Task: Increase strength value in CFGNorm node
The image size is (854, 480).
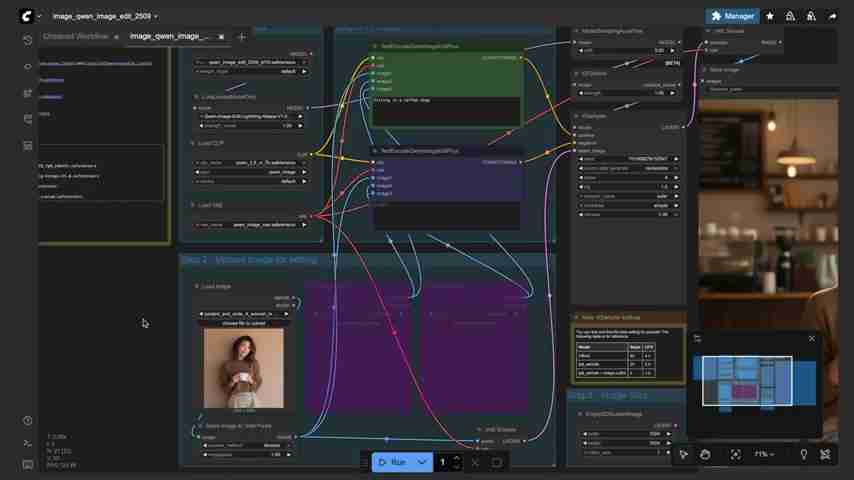Action: pos(673,93)
